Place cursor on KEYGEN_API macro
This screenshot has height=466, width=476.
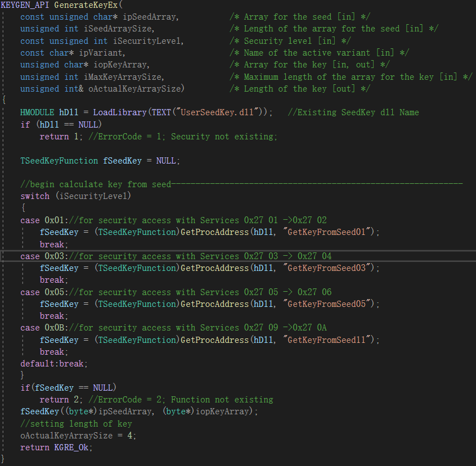tap(25, 5)
